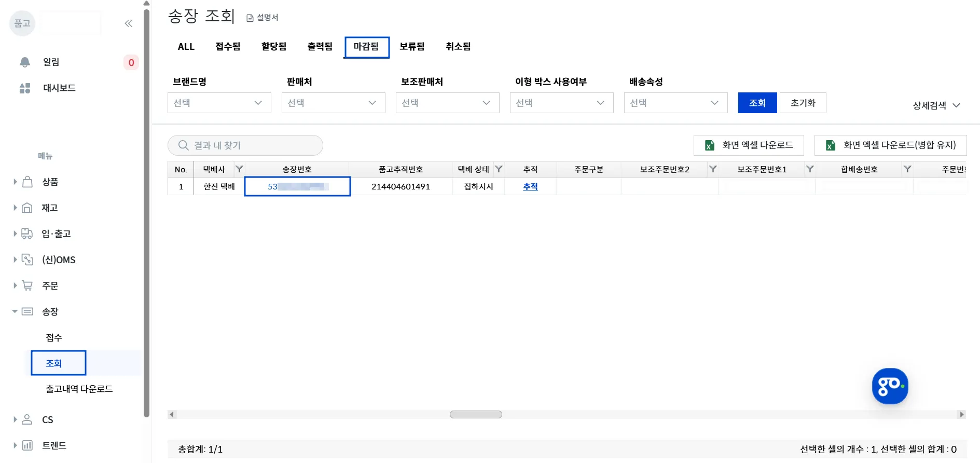
Task: Click the 주문 cart icon
Action: [x=27, y=285]
